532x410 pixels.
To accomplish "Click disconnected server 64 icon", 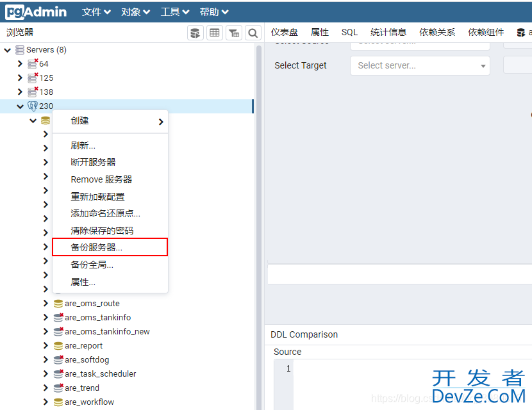I will (33, 64).
